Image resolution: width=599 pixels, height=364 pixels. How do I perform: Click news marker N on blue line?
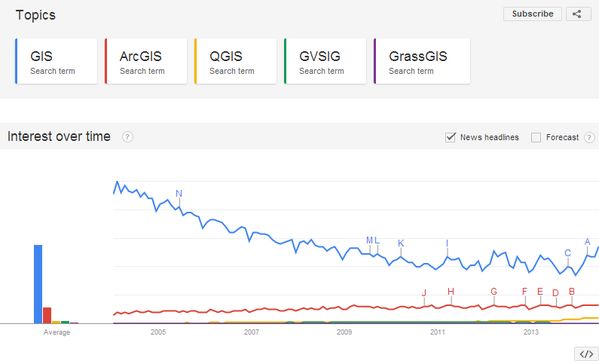coord(179,194)
